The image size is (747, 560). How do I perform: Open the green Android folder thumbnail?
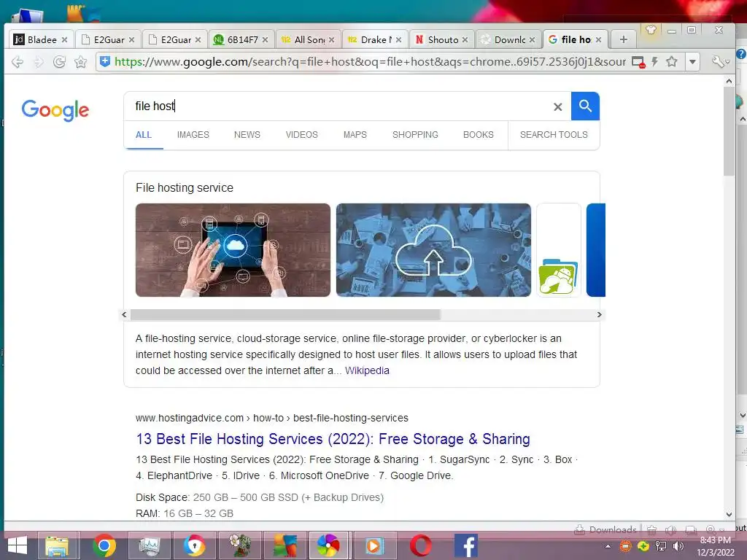pos(559,250)
